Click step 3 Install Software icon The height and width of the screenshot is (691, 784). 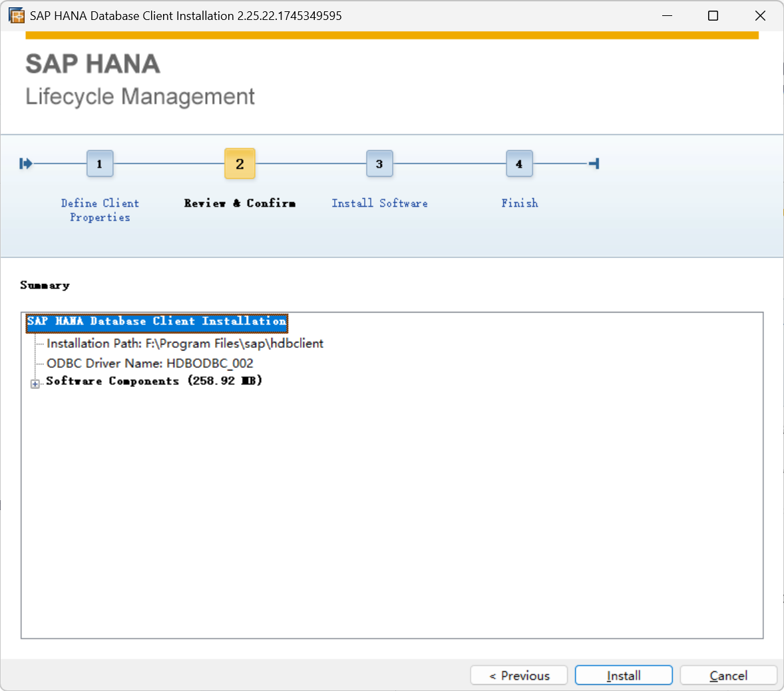pyautogui.click(x=379, y=164)
